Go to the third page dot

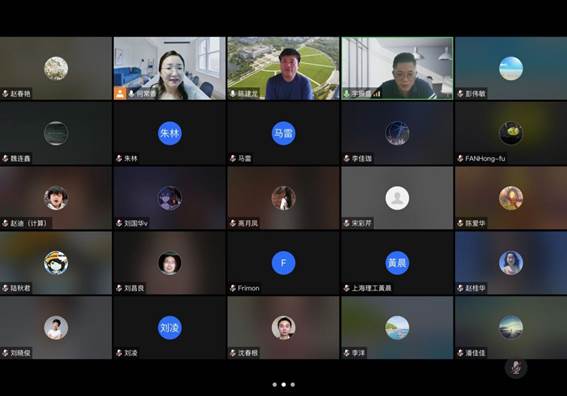(293, 384)
